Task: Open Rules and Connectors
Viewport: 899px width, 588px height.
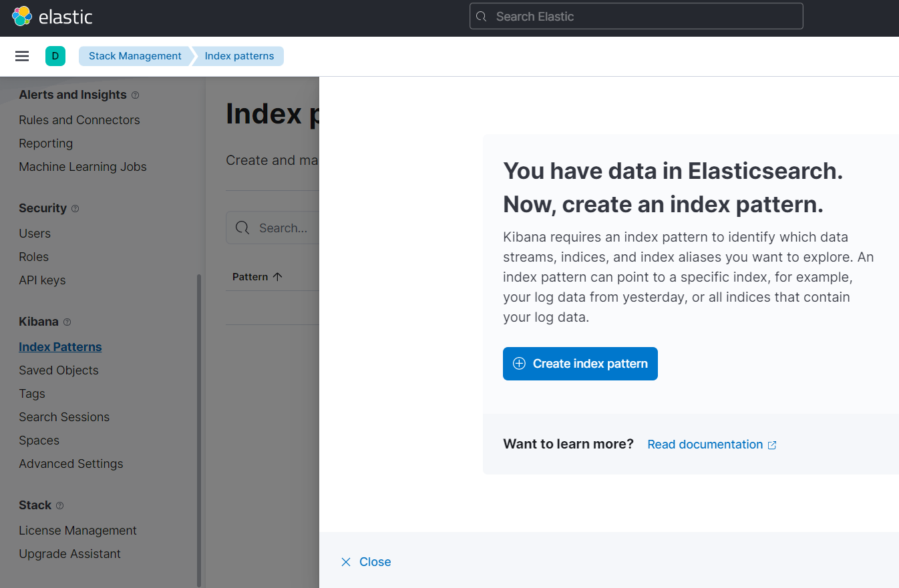Action: (79, 120)
